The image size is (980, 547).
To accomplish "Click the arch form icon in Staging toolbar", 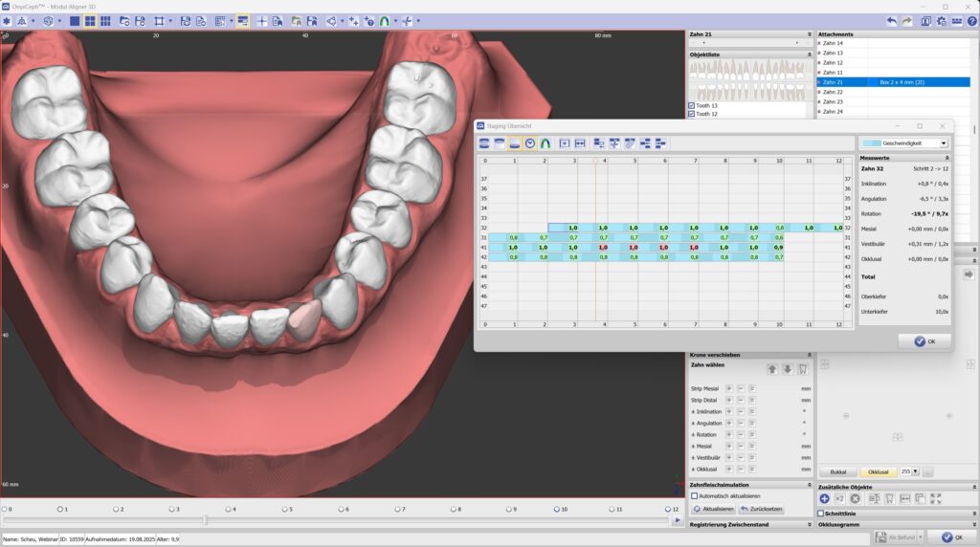I will pyautogui.click(x=545, y=143).
